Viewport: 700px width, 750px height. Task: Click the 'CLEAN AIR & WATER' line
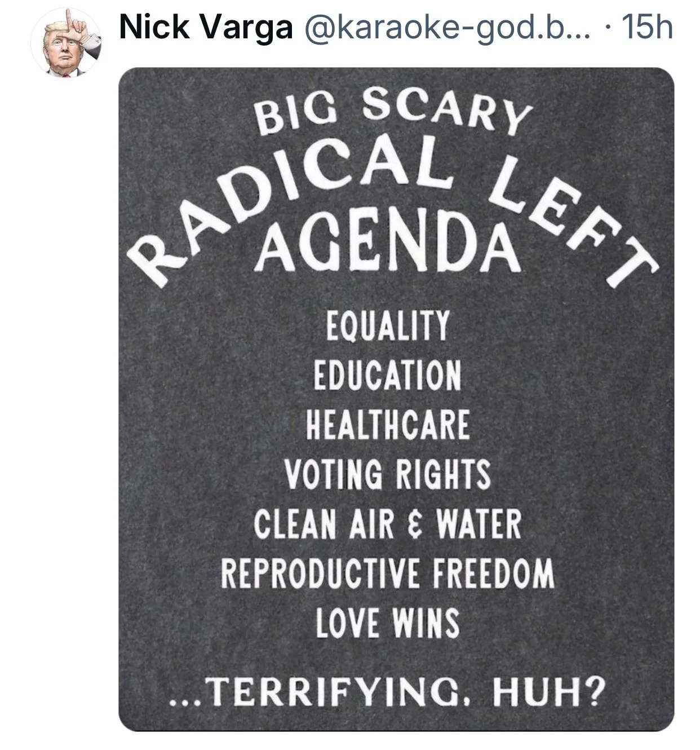[x=388, y=523]
